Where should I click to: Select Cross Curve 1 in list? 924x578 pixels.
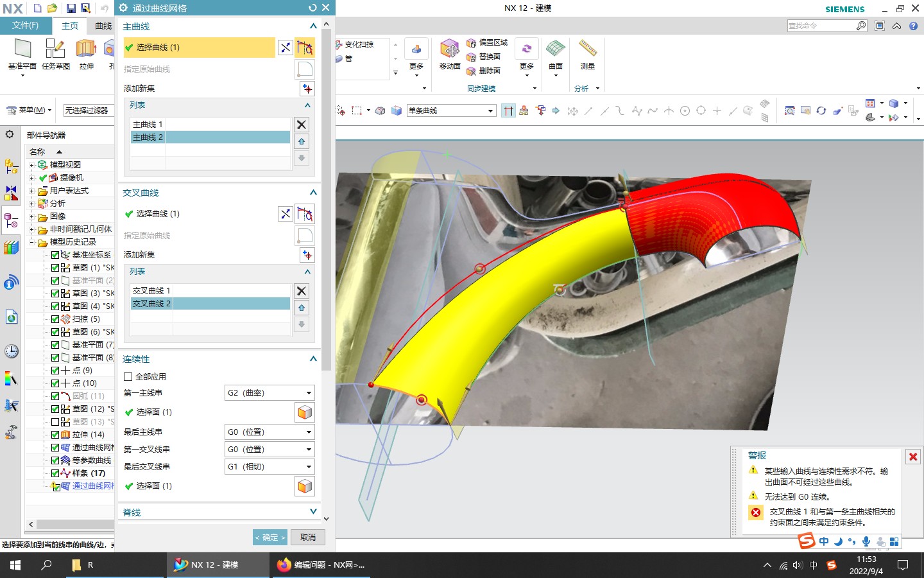(210, 291)
